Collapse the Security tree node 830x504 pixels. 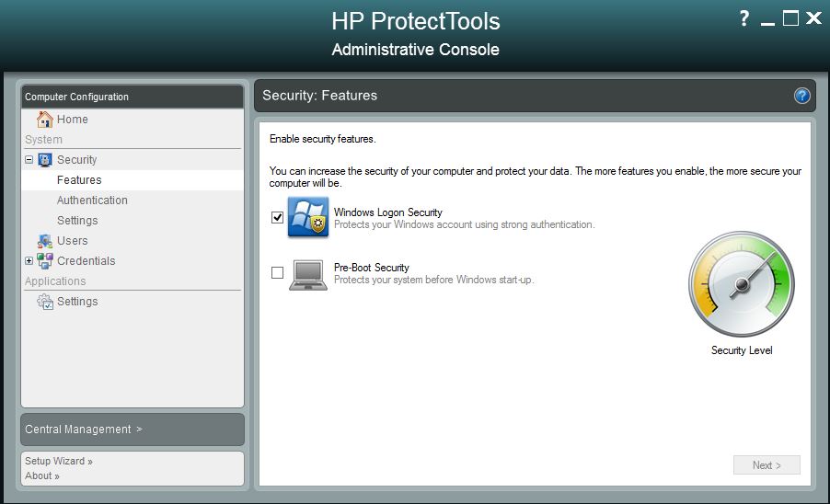point(29,160)
